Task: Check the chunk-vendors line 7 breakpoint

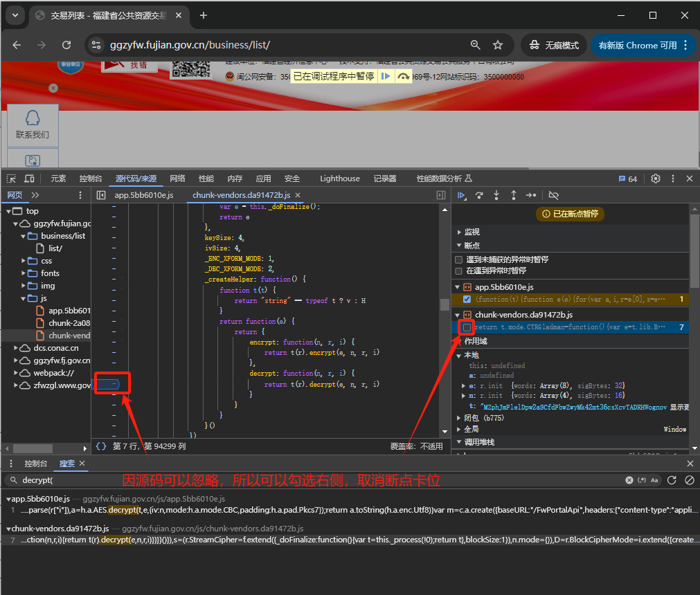Action: pos(467,327)
